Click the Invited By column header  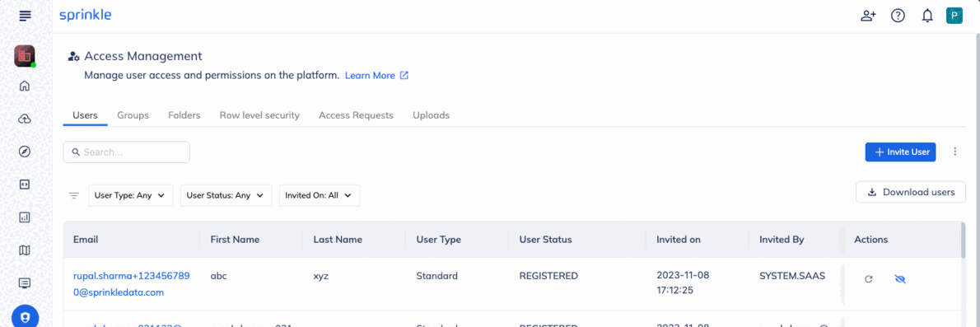coord(782,240)
